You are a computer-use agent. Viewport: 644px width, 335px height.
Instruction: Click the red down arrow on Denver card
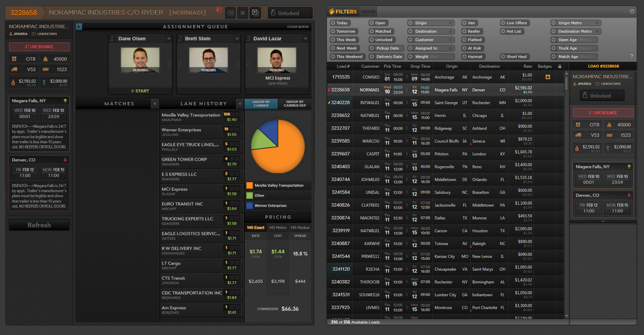pos(65,160)
